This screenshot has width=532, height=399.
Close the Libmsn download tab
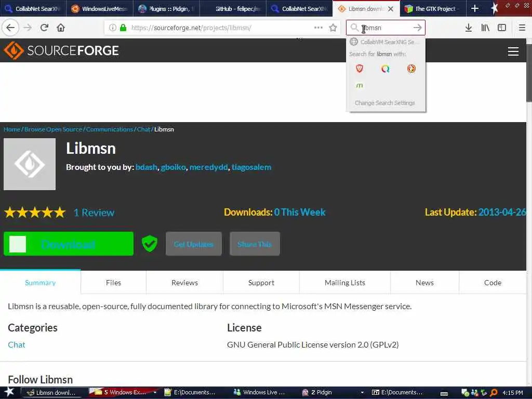point(391,9)
